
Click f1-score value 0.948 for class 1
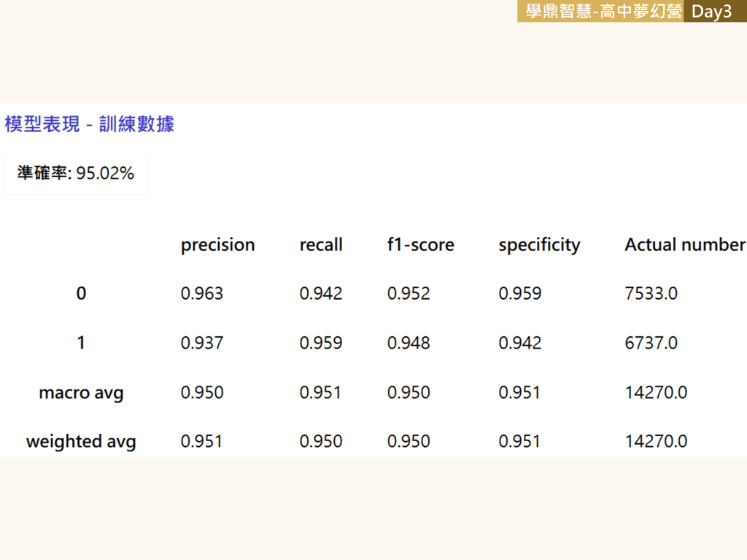pyautogui.click(x=409, y=343)
